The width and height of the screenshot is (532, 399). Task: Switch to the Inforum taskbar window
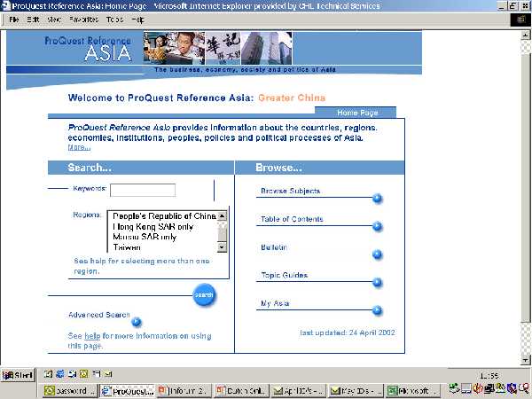pyautogui.click(x=184, y=391)
